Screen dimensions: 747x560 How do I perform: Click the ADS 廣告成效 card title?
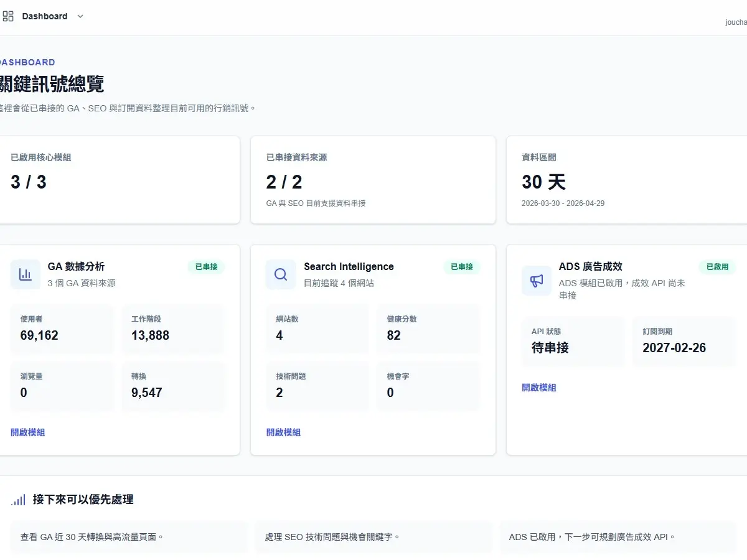[591, 267]
